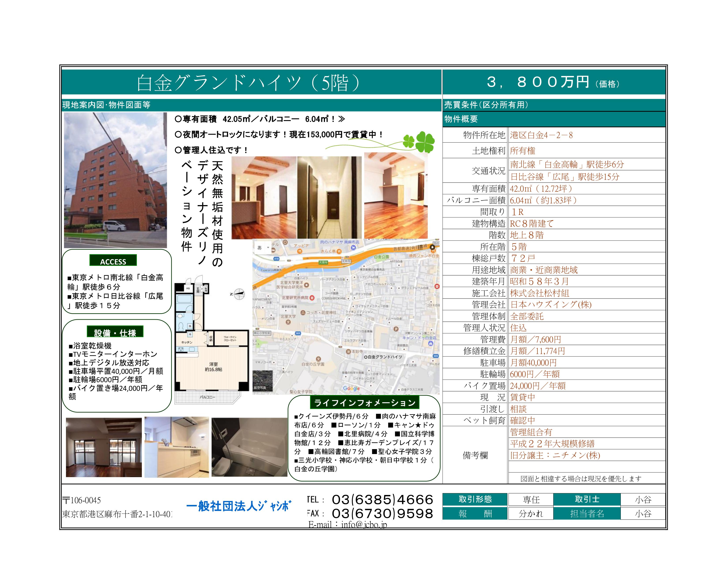Select the 分かれ fee value
The height and width of the screenshot is (563, 728).
531,514
